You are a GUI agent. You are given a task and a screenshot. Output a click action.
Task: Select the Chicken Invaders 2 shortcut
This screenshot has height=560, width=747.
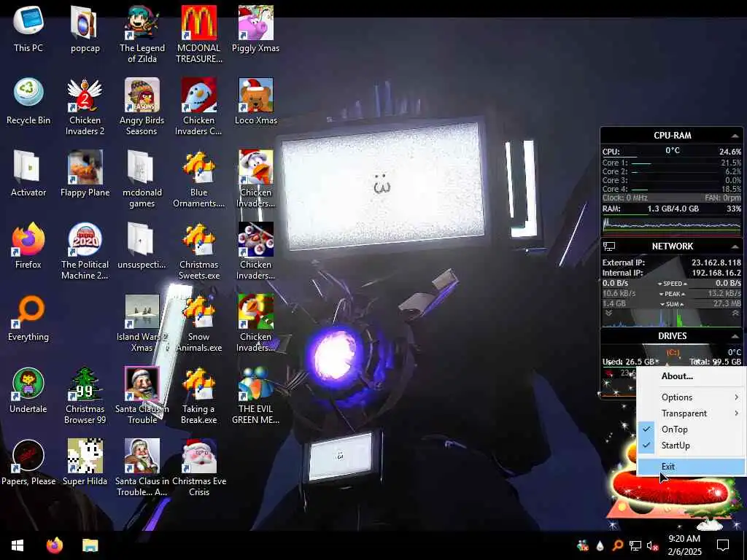85,106
